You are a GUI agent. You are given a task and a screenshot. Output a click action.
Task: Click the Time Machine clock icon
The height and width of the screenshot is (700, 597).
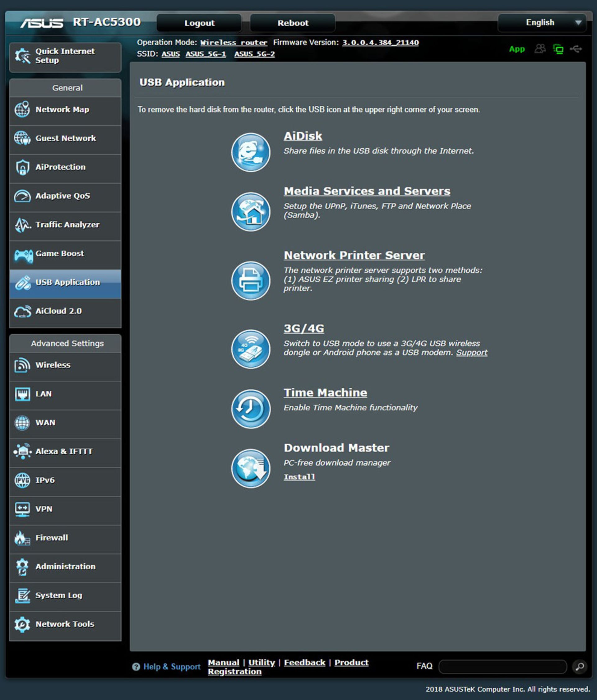(x=250, y=408)
